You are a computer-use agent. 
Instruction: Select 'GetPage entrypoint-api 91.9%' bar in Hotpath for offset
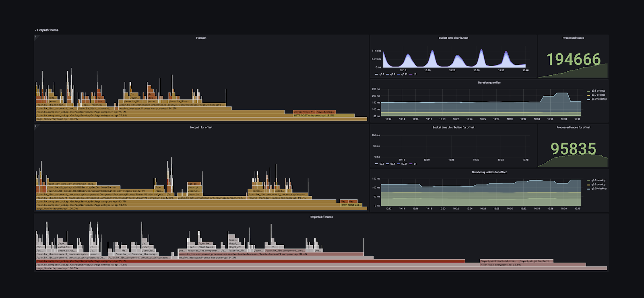(x=188, y=205)
